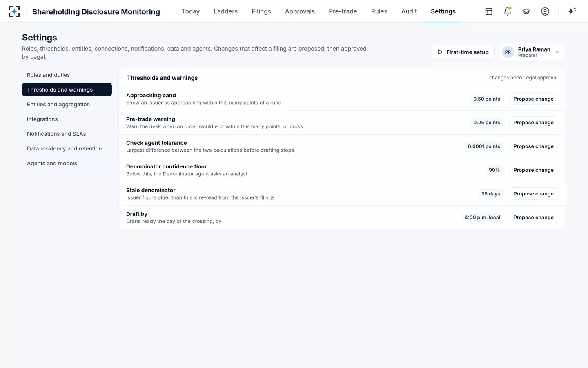The height and width of the screenshot is (368, 588).
Task: Click the app logo icon
Action: pyautogui.click(x=14, y=11)
